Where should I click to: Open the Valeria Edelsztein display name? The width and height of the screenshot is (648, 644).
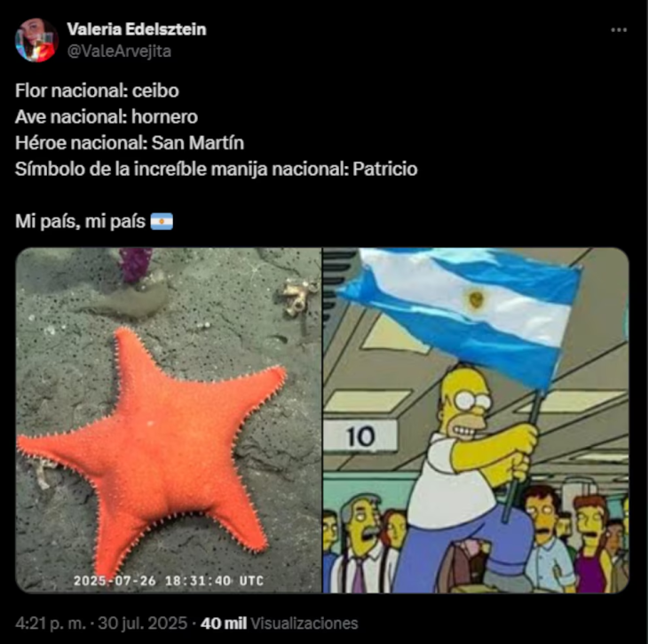tap(137, 29)
